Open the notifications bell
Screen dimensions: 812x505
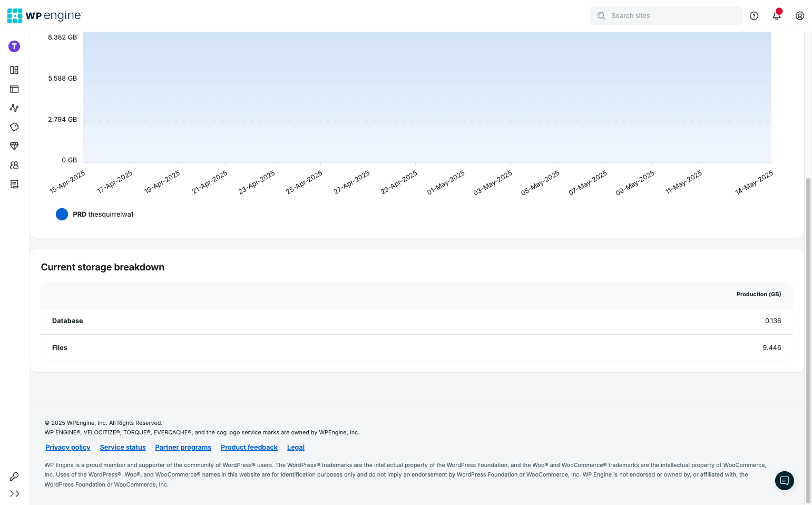tap(777, 16)
